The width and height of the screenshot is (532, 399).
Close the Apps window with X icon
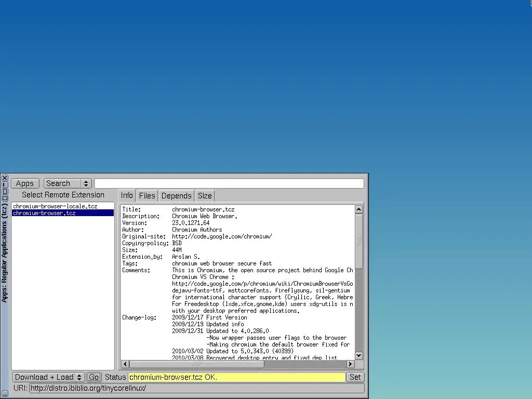click(x=4, y=178)
